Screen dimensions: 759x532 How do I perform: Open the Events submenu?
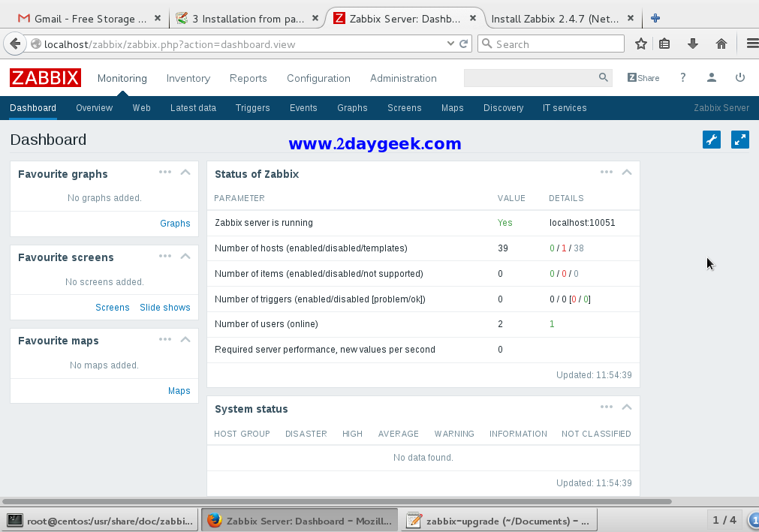[303, 108]
